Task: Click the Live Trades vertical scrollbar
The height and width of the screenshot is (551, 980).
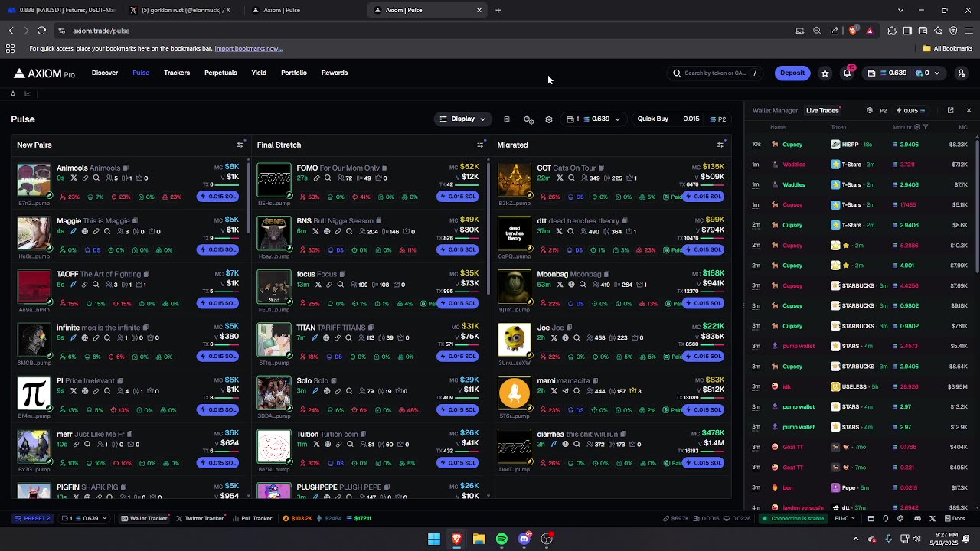Action: (977, 207)
